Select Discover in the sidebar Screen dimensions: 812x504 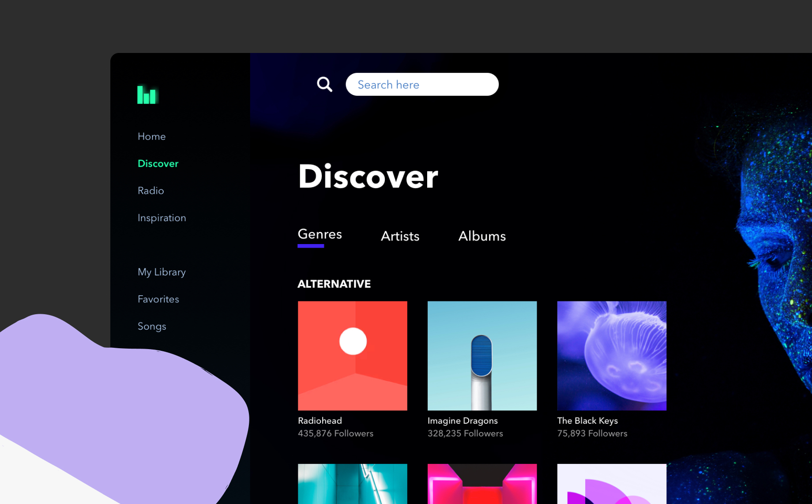158,164
